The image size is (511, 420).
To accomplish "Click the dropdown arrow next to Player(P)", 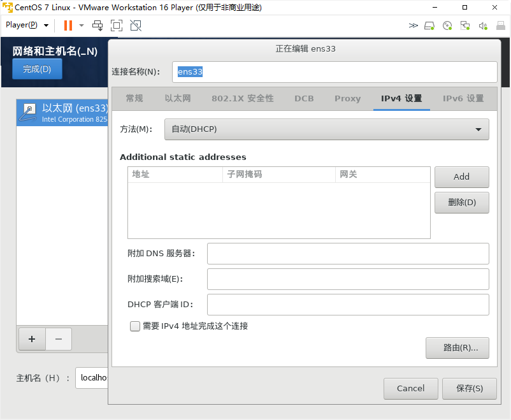I will [46, 25].
